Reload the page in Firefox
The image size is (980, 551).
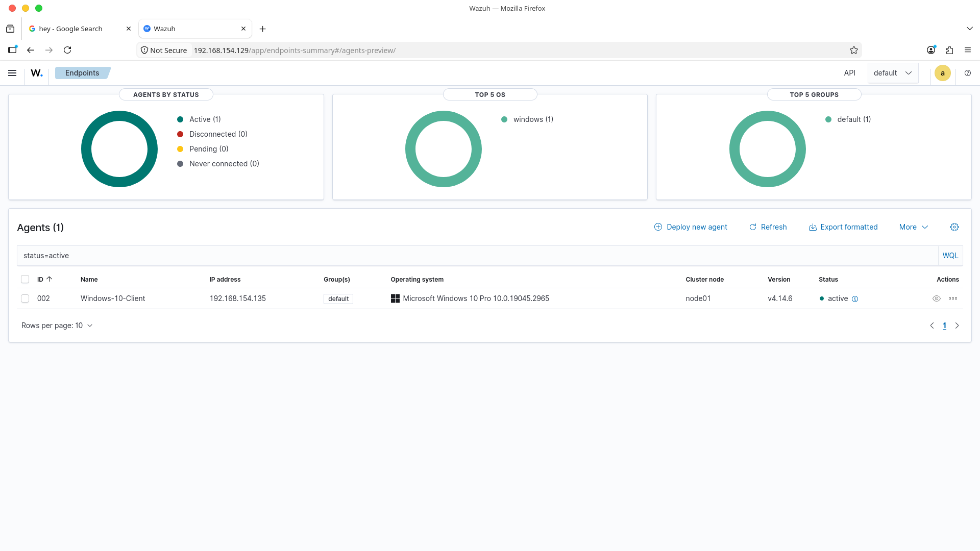coord(67,50)
